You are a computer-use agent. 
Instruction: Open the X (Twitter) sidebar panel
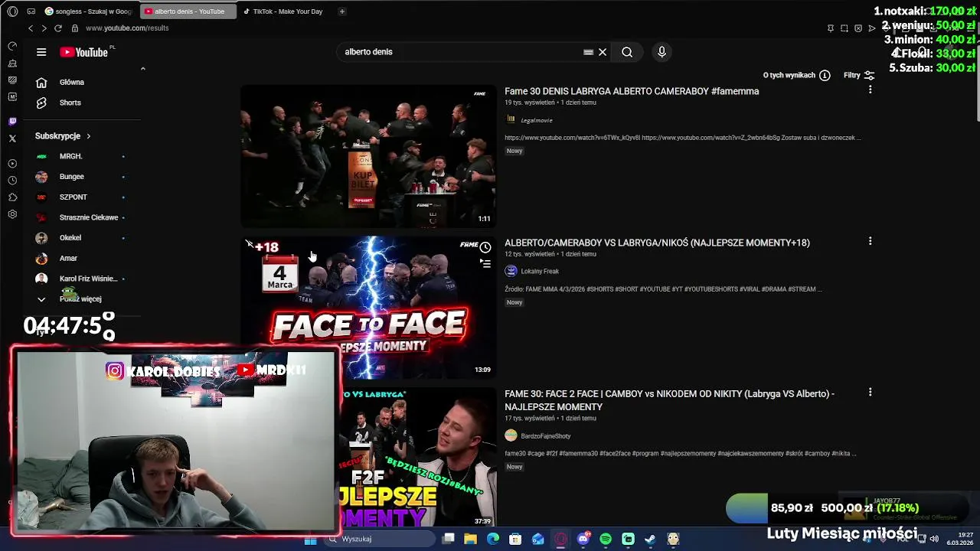click(x=12, y=139)
